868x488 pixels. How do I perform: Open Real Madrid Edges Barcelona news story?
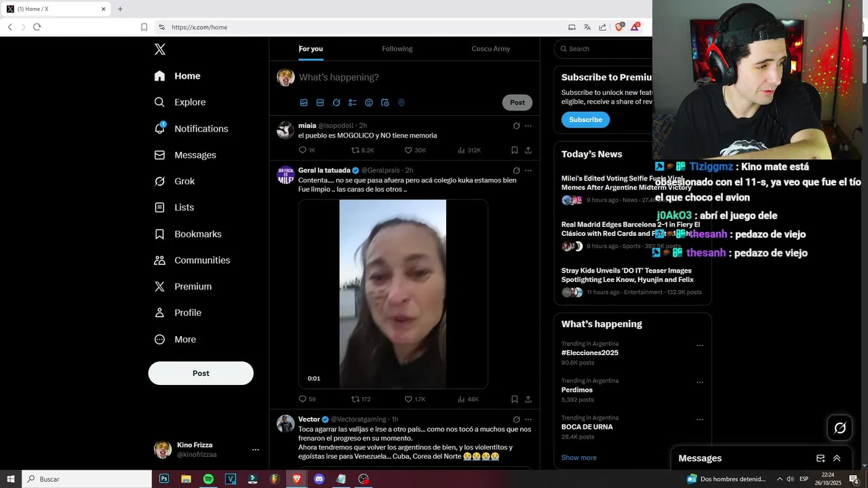(630, 229)
